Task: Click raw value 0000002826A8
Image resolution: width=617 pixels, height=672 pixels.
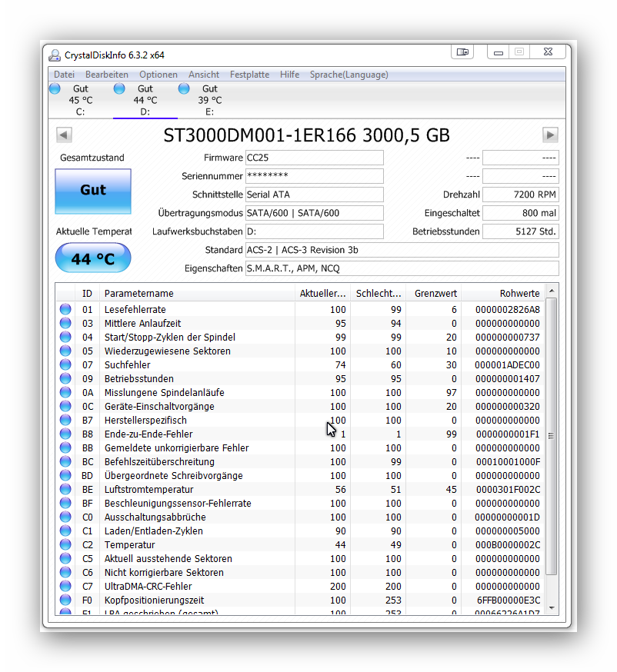Action: 507,309
